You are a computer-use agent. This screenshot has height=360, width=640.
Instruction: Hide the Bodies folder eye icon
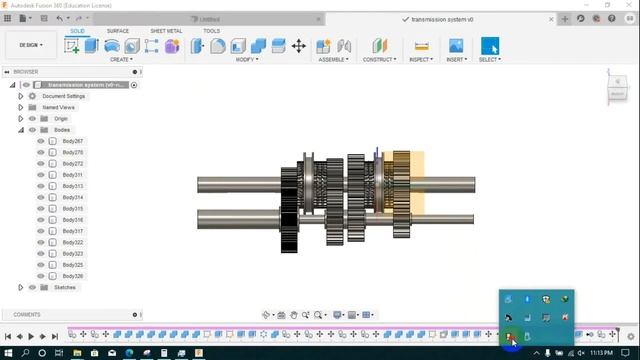32,130
